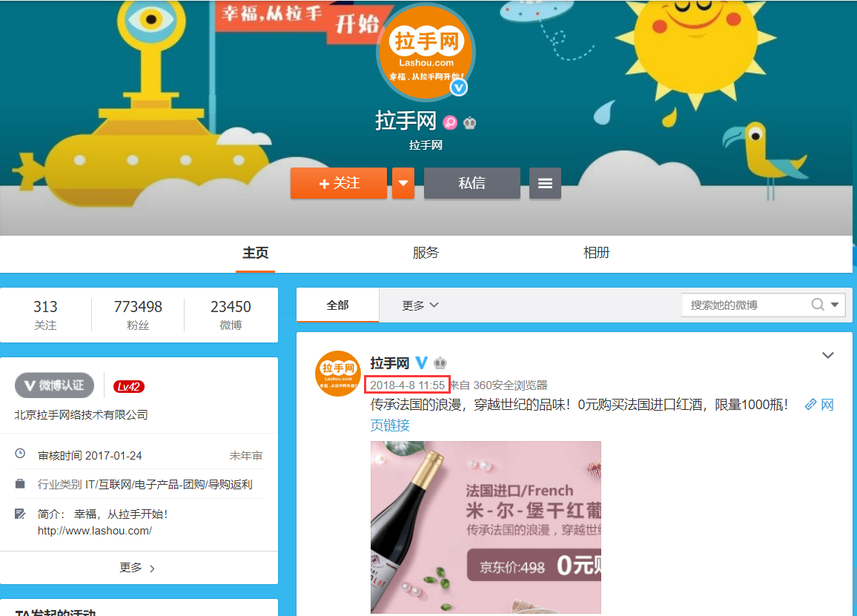This screenshot has height=616, width=857.
Task: Switch to the 主页 tab
Action: 255,253
